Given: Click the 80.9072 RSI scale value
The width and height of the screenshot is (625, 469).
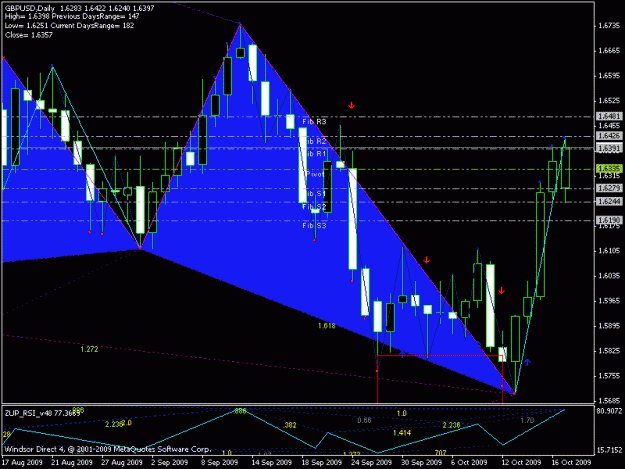Looking at the screenshot, I should coord(609,410).
